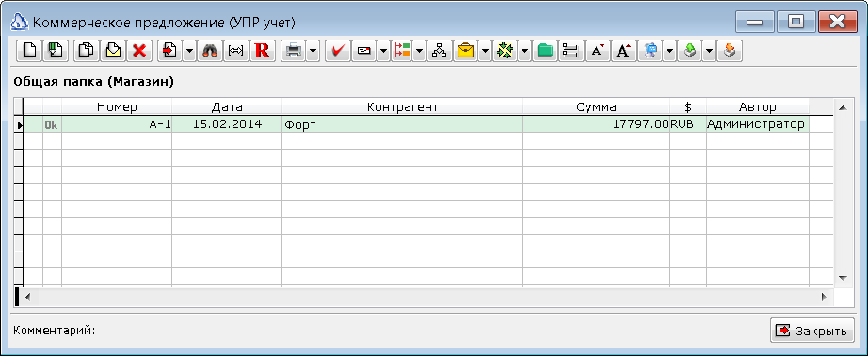This screenshot has height=356, width=868.
Task: Expand dropdown next to green arrows icon
Action: point(524,51)
